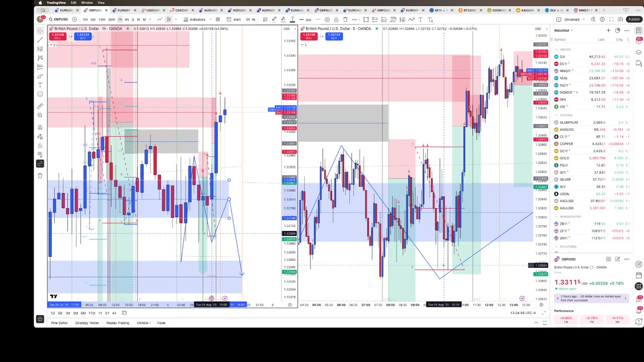Toggle the lock drawing icon in drawing toolbar
The width and height of the screenshot is (644, 362).
click(x=336, y=20)
